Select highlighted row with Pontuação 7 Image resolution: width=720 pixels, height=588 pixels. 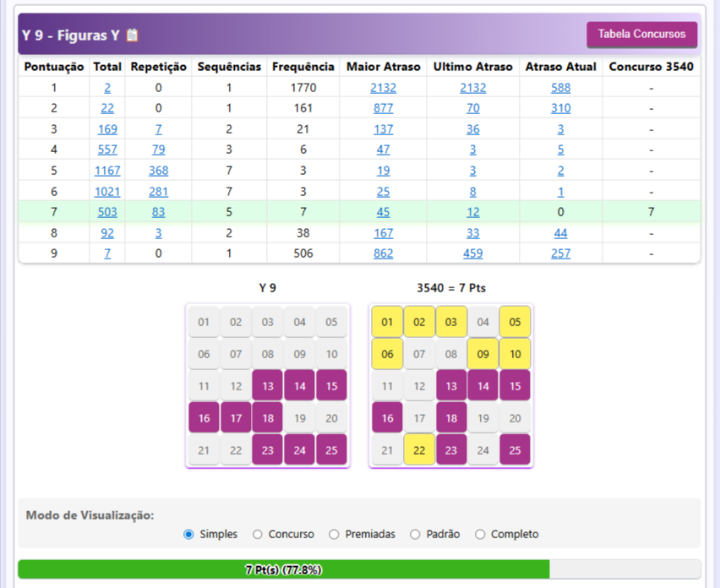point(54,212)
